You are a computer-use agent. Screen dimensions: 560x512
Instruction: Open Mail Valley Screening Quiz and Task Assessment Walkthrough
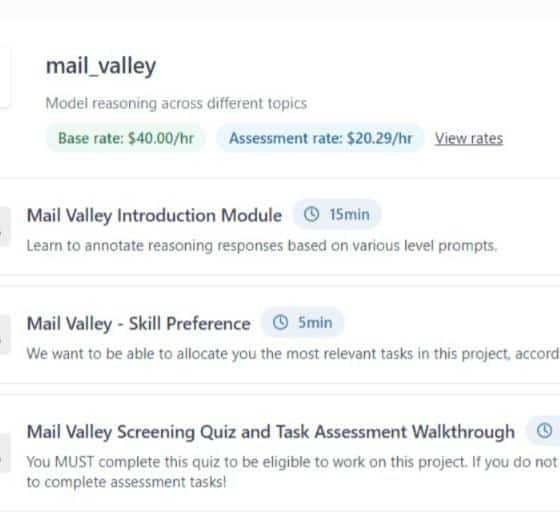pyautogui.click(x=271, y=432)
